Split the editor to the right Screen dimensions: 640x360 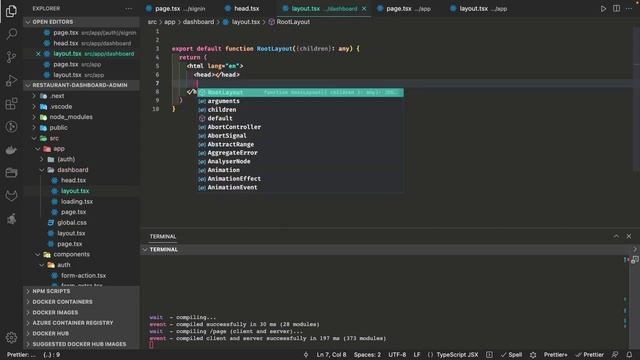(x=616, y=9)
